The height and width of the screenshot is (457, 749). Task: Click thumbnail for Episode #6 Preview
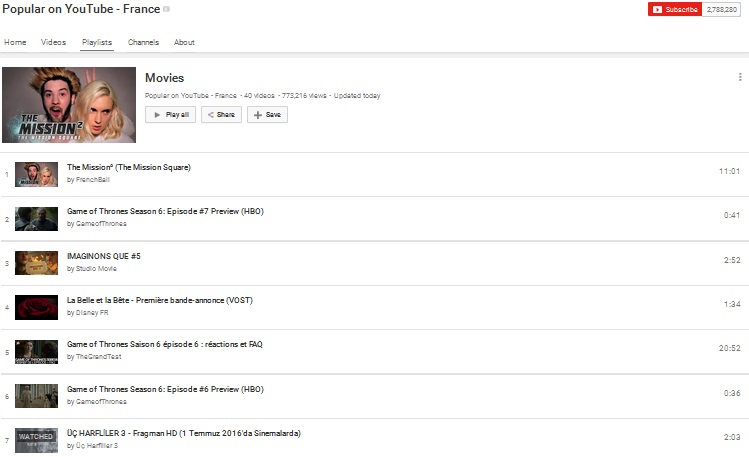coord(36,396)
